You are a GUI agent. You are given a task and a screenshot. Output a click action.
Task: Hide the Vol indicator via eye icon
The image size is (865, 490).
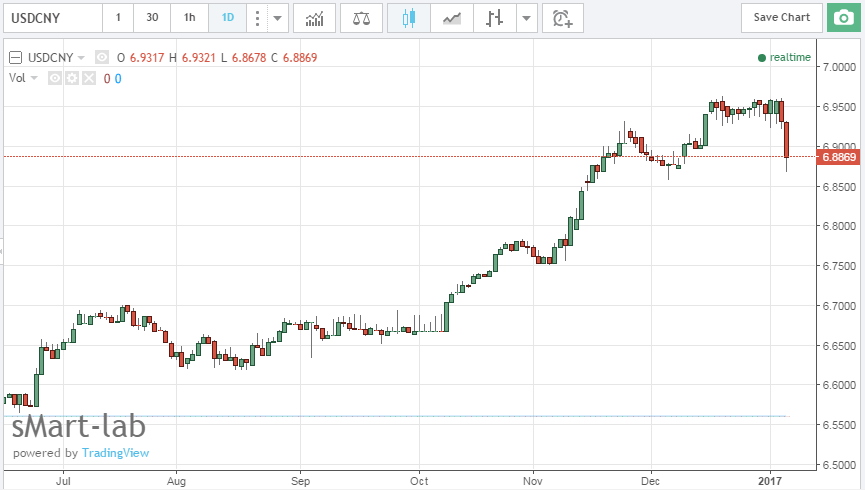[56, 78]
